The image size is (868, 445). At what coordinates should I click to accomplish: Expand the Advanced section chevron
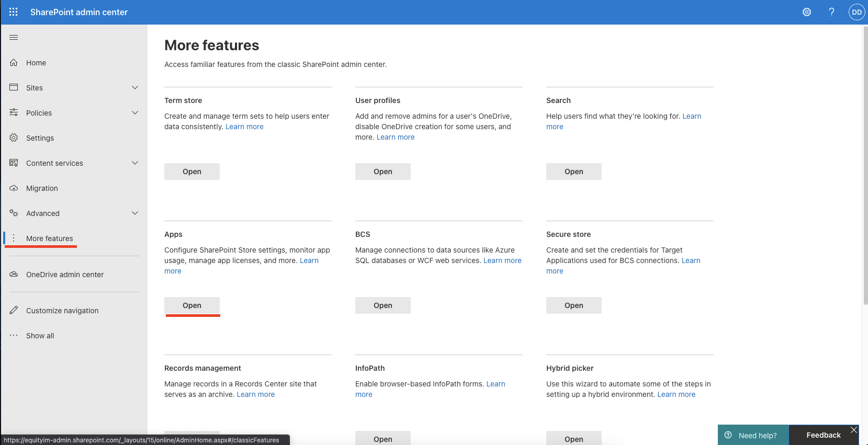point(135,213)
